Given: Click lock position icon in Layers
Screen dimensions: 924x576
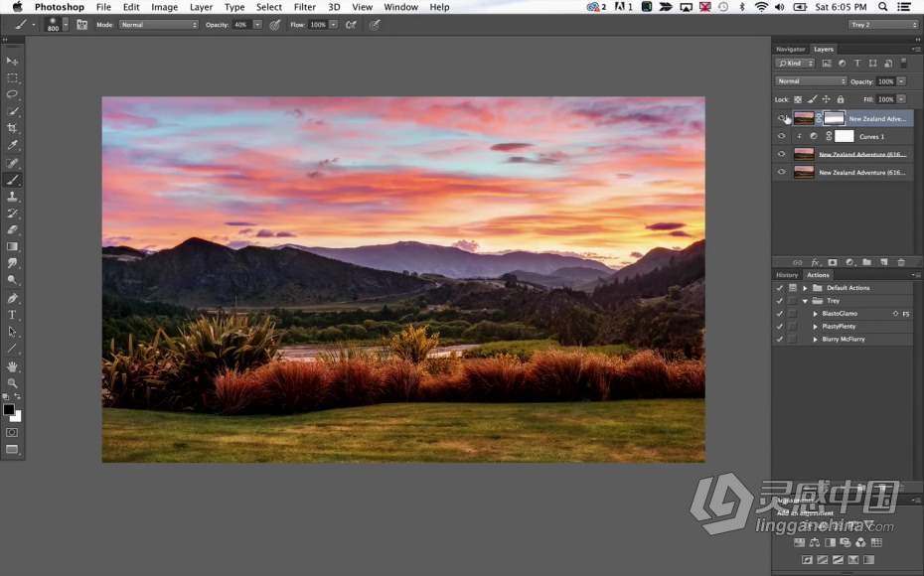Looking at the screenshot, I should 827,99.
